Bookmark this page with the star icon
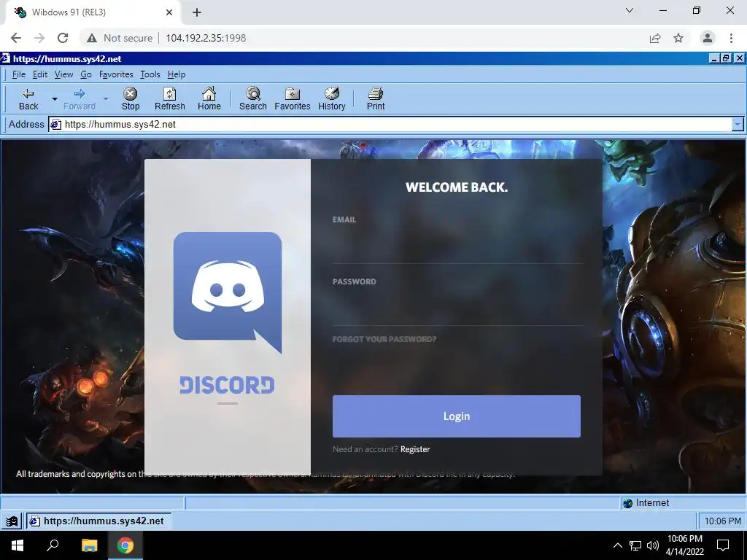 678,38
